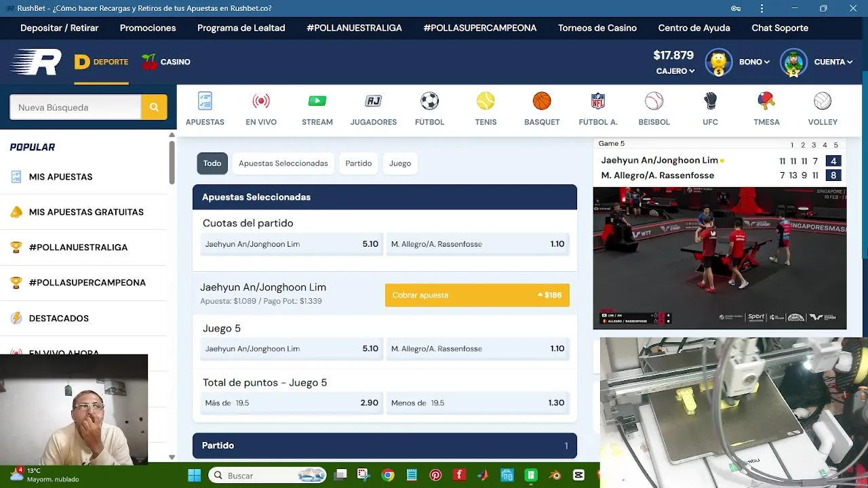The image size is (868, 488).
Task: Click the gold coin bonus avatar
Action: 719,62
